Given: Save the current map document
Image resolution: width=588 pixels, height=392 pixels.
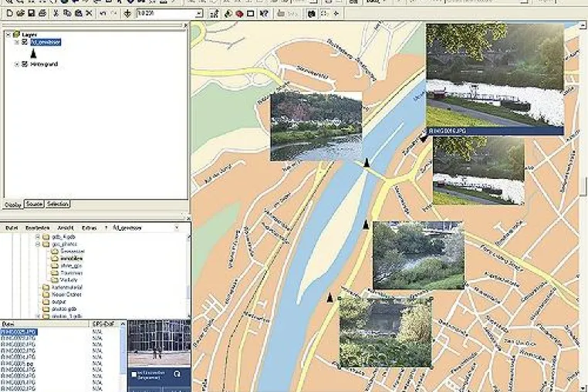Looking at the screenshot, I should [31, 14].
